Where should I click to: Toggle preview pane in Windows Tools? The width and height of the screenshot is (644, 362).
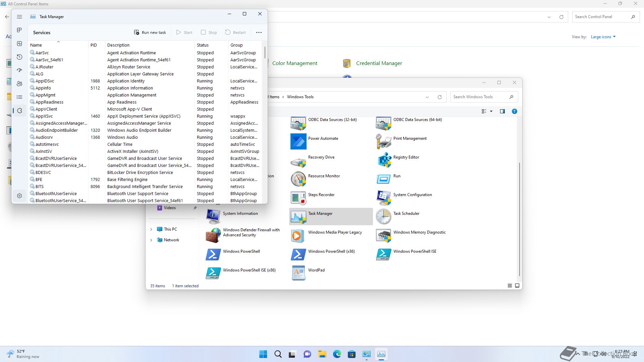pyautogui.click(x=502, y=112)
